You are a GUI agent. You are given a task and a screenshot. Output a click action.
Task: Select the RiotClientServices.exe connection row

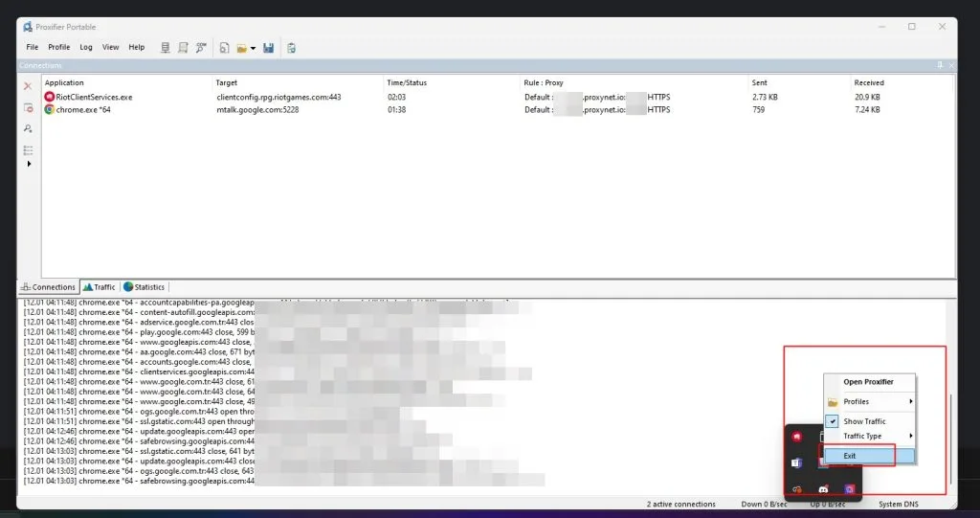498,97
